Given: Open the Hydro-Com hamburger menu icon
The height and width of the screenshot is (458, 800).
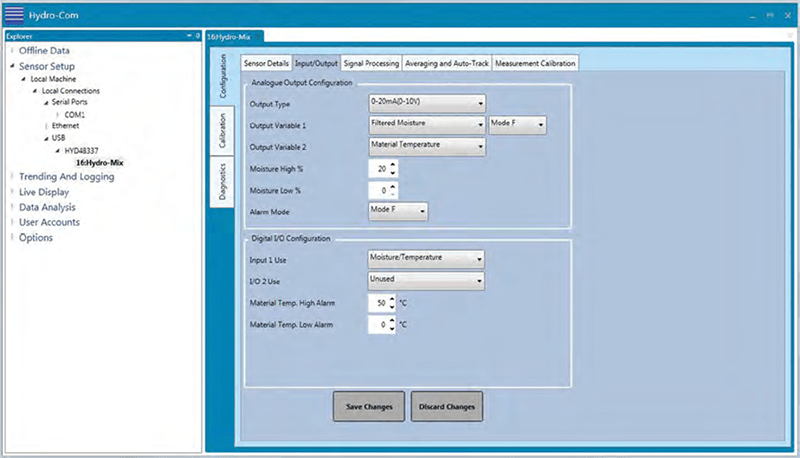Looking at the screenshot, I should (14, 15).
